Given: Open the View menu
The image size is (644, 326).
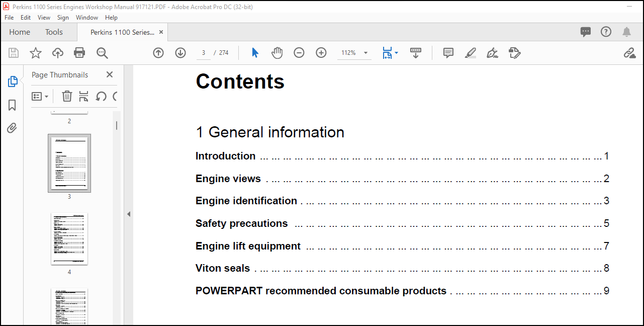Looking at the screenshot, I should click(x=44, y=17).
